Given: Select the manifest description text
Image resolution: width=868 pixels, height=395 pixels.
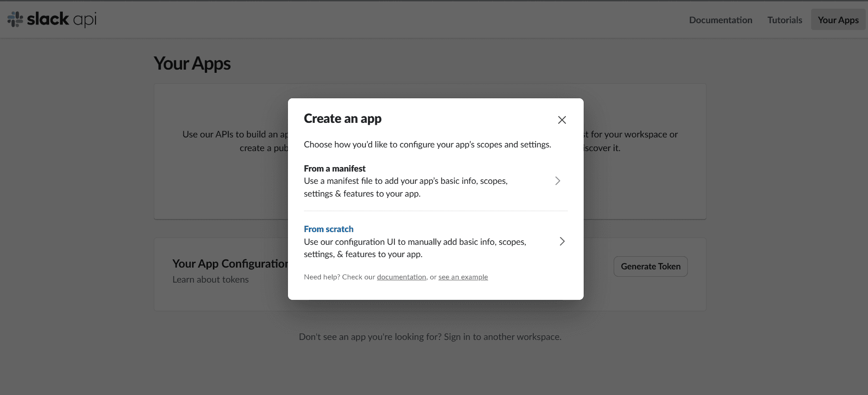Looking at the screenshot, I should coord(406,187).
